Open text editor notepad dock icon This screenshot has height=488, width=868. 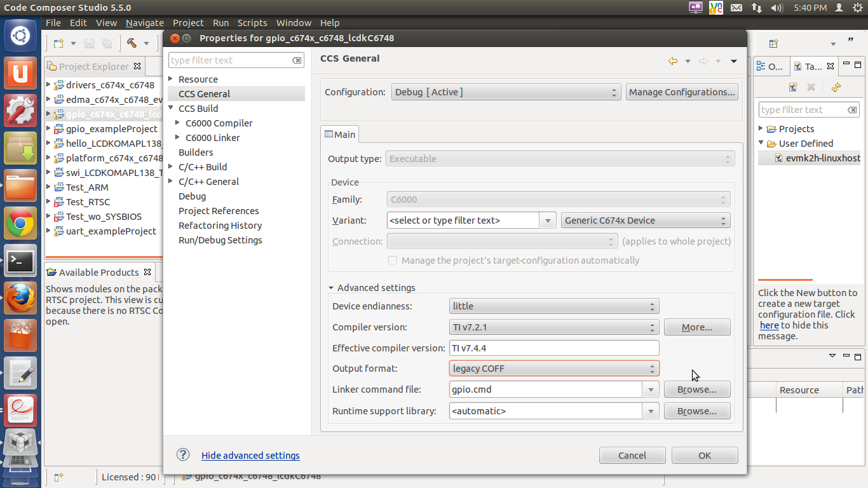click(20, 372)
